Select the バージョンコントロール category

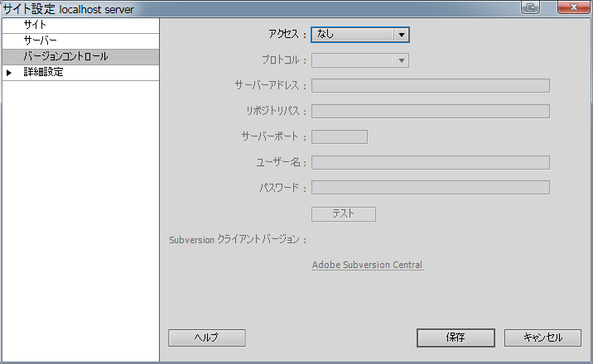coord(80,56)
